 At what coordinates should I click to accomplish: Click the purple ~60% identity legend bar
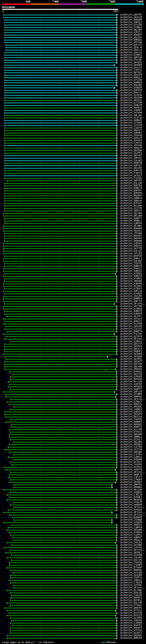click(x=73, y=4)
